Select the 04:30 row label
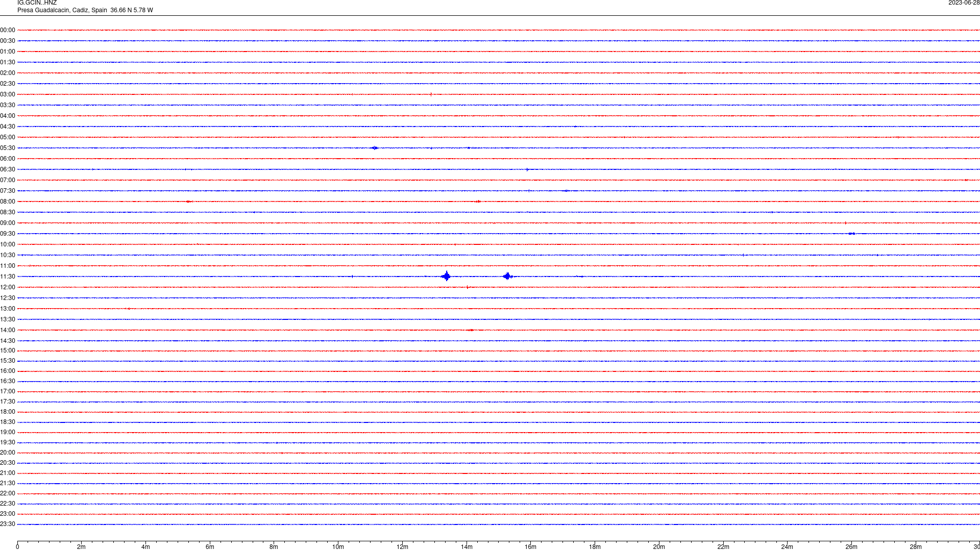This screenshot has width=980, height=551. 8,127
